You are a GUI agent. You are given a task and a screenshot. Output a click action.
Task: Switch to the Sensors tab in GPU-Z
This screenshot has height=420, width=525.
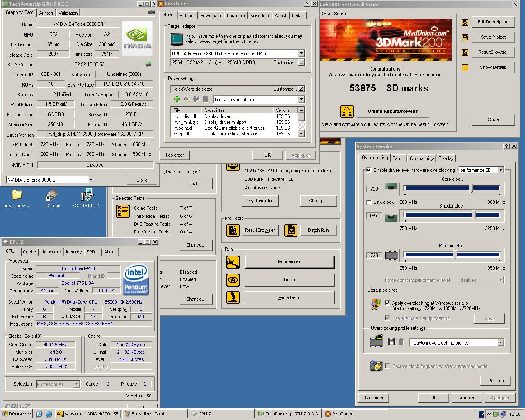[46, 13]
